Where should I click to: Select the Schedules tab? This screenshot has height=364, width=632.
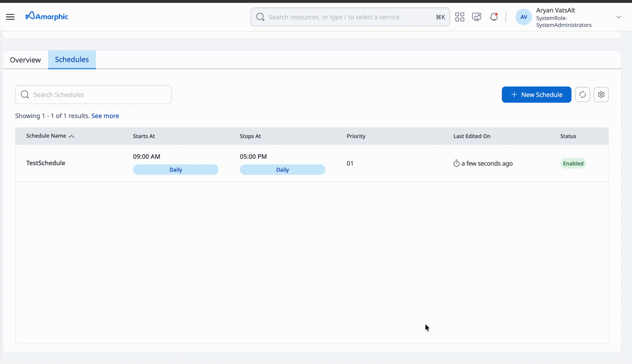[x=72, y=59]
